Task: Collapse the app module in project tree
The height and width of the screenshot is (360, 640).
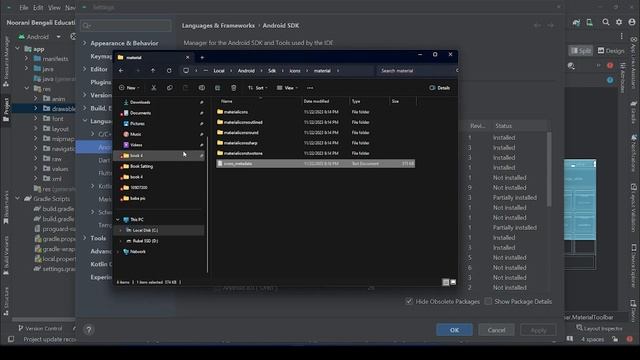Action: point(18,49)
